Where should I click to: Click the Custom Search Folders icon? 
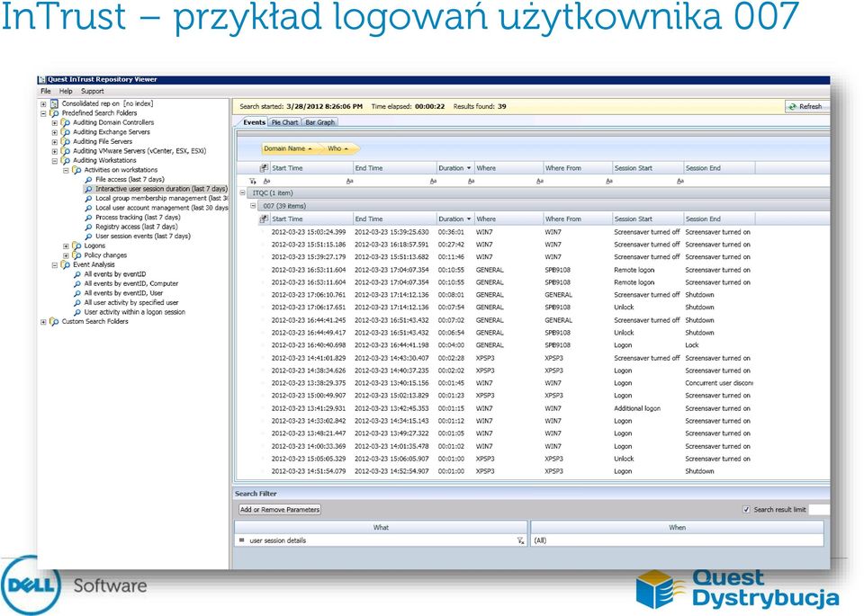54,321
